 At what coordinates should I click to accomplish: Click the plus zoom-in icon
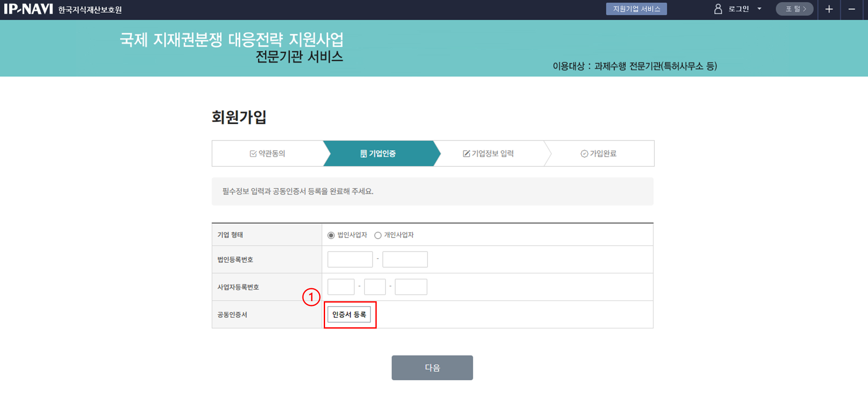(829, 9)
